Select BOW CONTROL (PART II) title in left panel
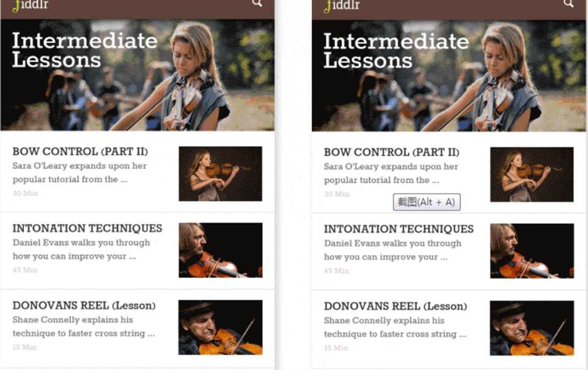This screenshot has width=588, height=370. [x=80, y=151]
